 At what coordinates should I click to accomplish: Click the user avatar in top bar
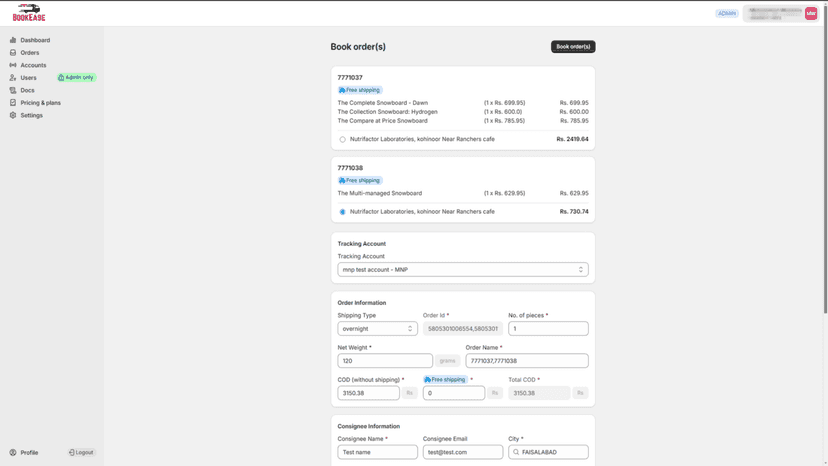[x=811, y=14]
